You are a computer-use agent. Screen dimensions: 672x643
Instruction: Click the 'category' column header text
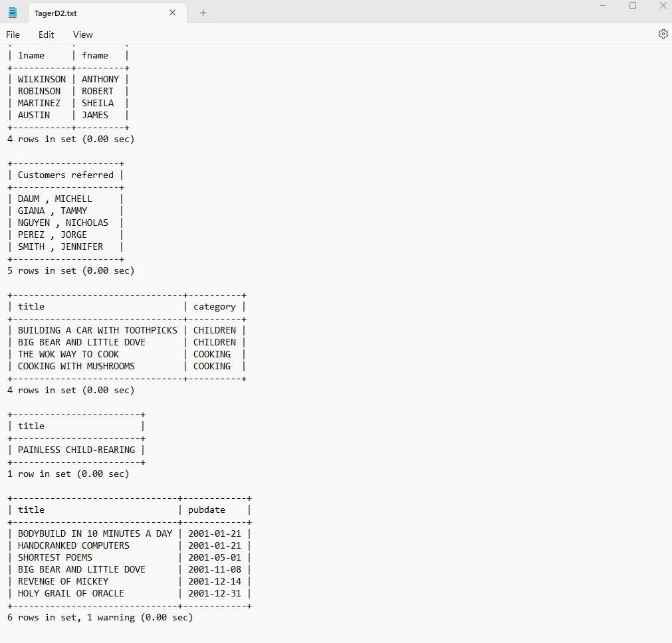point(215,306)
